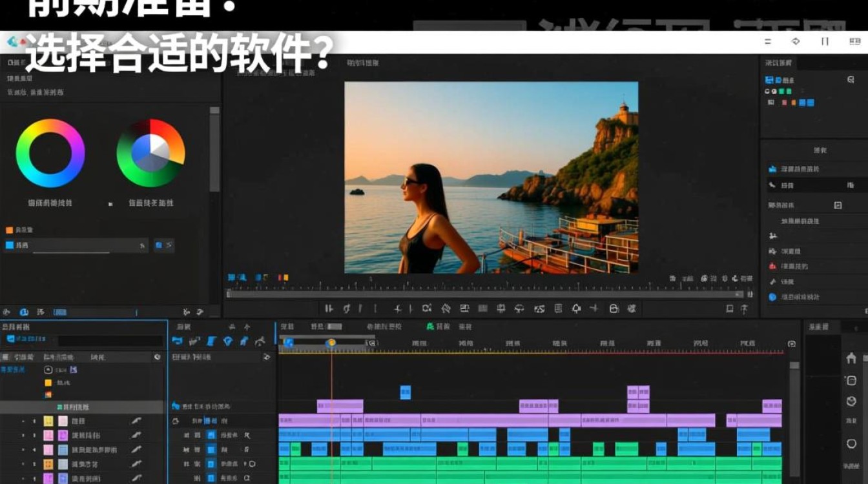
Task: Click the blue-and-yellow icon below the video viewer
Action: pos(260,277)
